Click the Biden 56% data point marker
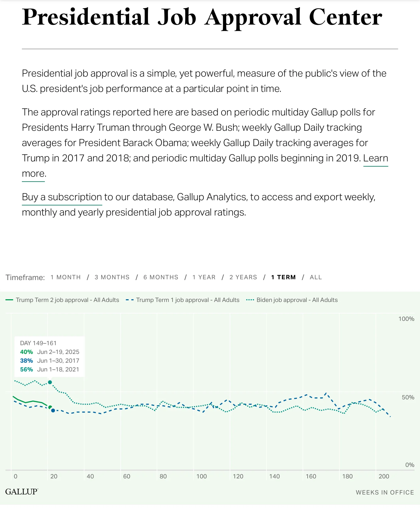The height and width of the screenshot is (509, 420). 50,382
